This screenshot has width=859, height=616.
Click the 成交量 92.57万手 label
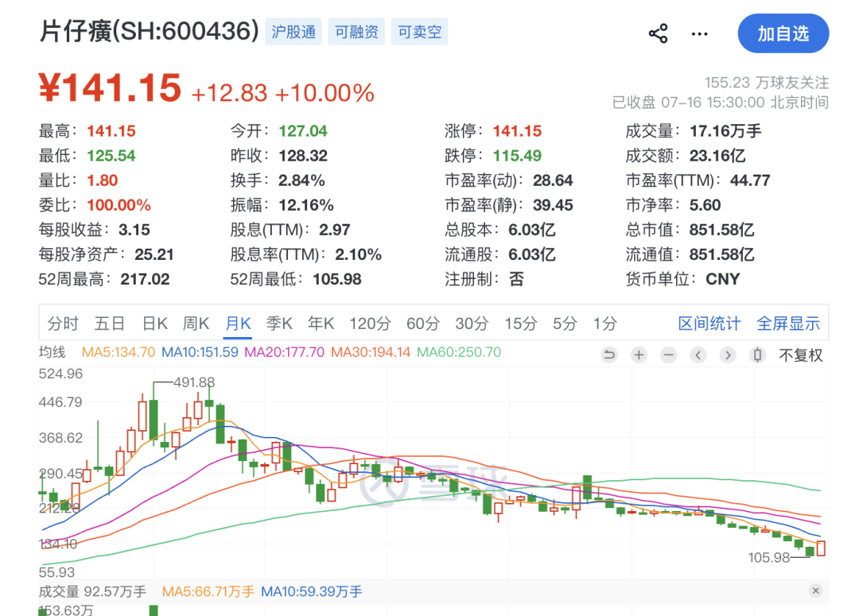[x=92, y=591]
